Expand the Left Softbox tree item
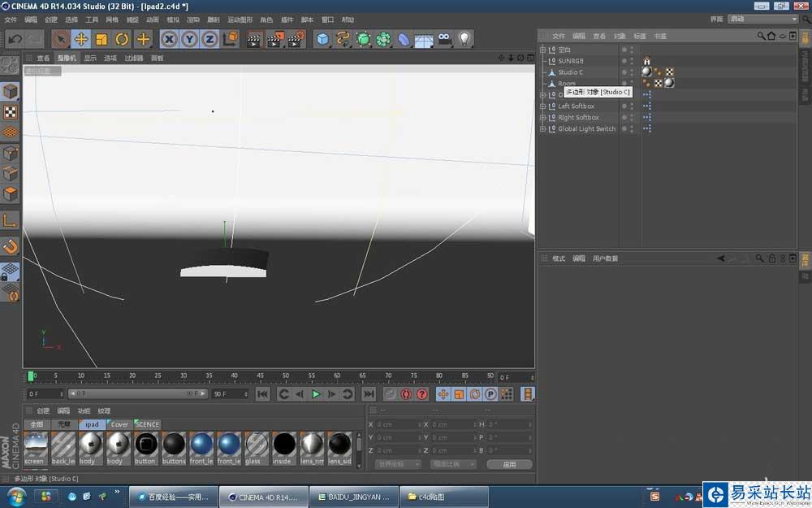812x508 pixels. 543,106
